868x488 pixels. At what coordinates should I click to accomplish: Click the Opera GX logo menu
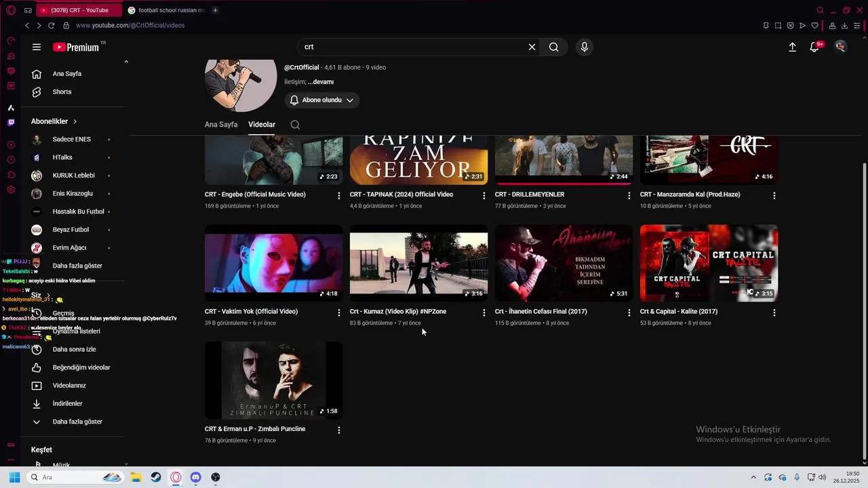tap(11, 10)
